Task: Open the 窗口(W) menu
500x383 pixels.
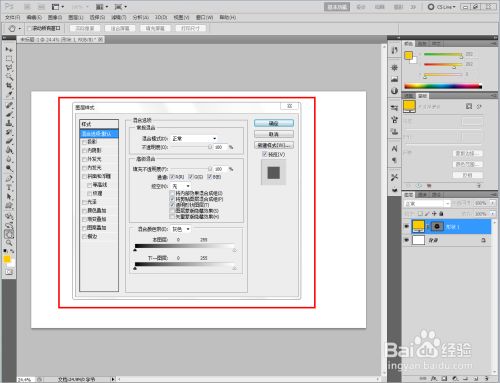Action: point(204,17)
